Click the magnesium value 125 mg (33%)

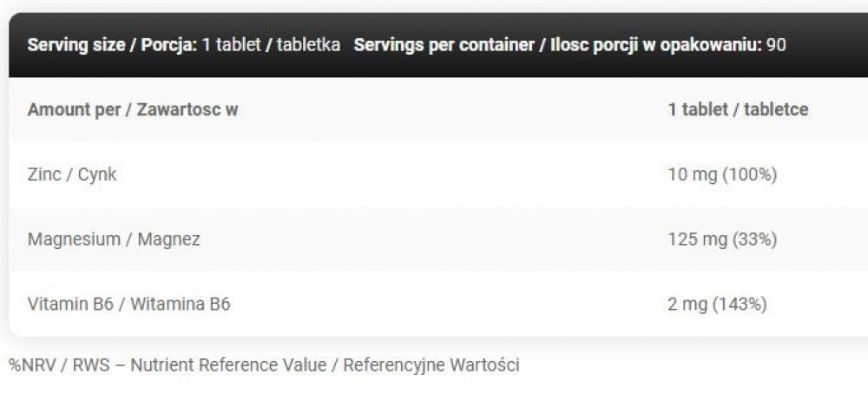(722, 239)
